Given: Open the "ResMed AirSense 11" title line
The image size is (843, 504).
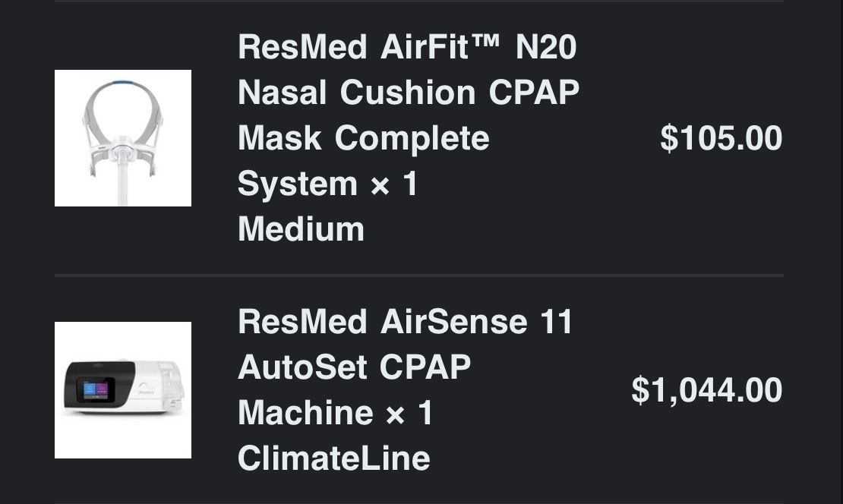Looking at the screenshot, I should point(405,322).
